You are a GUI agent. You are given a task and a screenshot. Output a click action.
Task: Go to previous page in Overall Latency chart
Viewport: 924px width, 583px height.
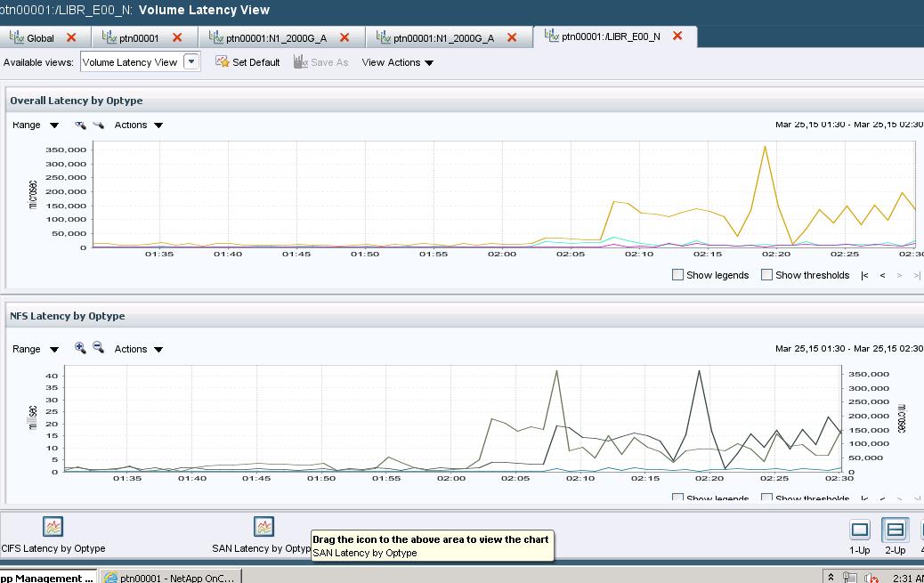click(882, 275)
